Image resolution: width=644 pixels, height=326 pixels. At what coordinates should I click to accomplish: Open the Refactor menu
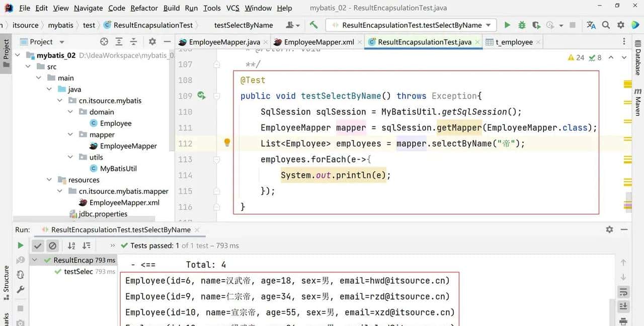pos(144,8)
